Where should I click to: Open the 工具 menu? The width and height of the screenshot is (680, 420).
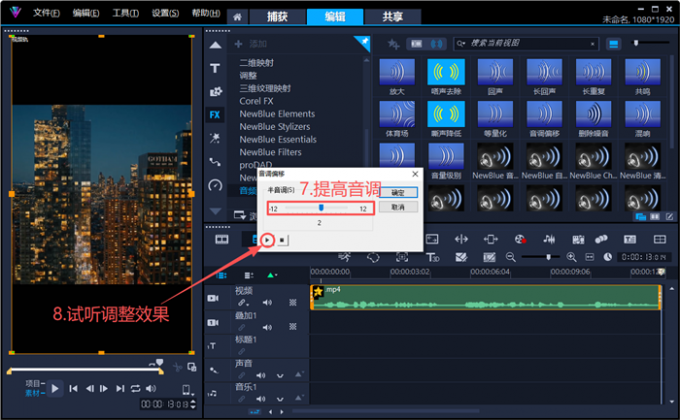(125, 13)
